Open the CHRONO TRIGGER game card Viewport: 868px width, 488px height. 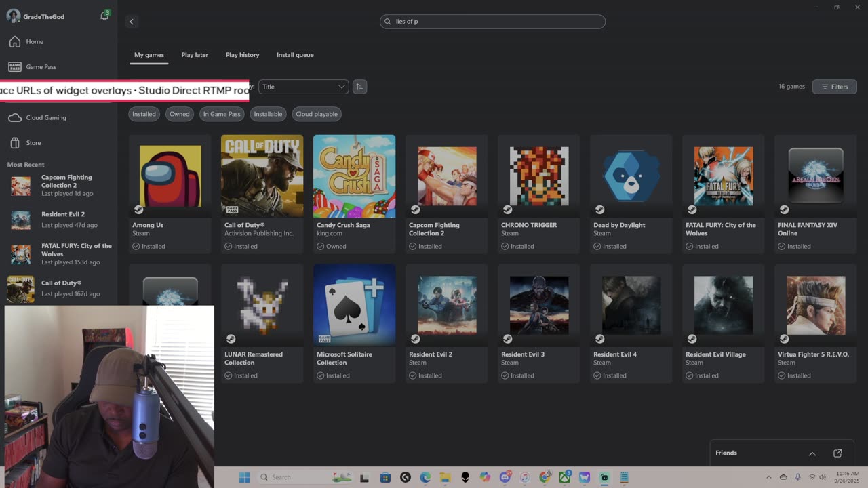(x=539, y=194)
